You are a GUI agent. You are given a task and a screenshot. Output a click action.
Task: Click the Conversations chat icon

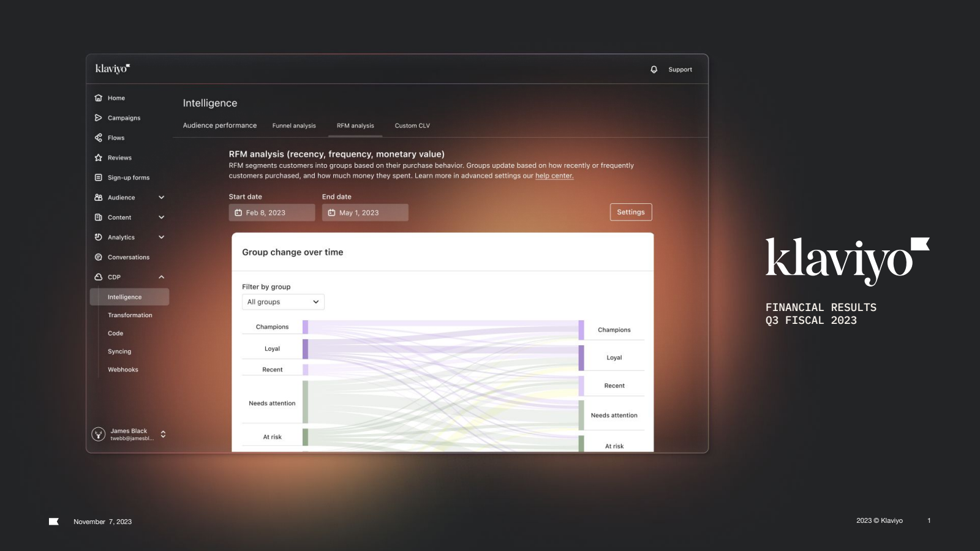pyautogui.click(x=99, y=257)
